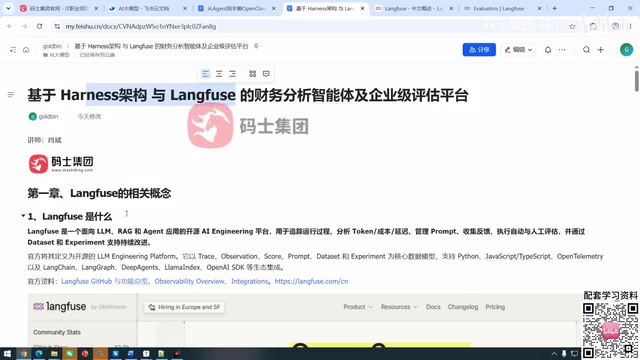Open the Integrations link
The width and height of the screenshot is (640, 360).
pyautogui.click(x=249, y=281)
